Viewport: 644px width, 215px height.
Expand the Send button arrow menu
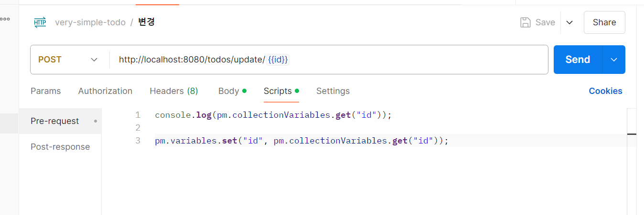[614, 60]
